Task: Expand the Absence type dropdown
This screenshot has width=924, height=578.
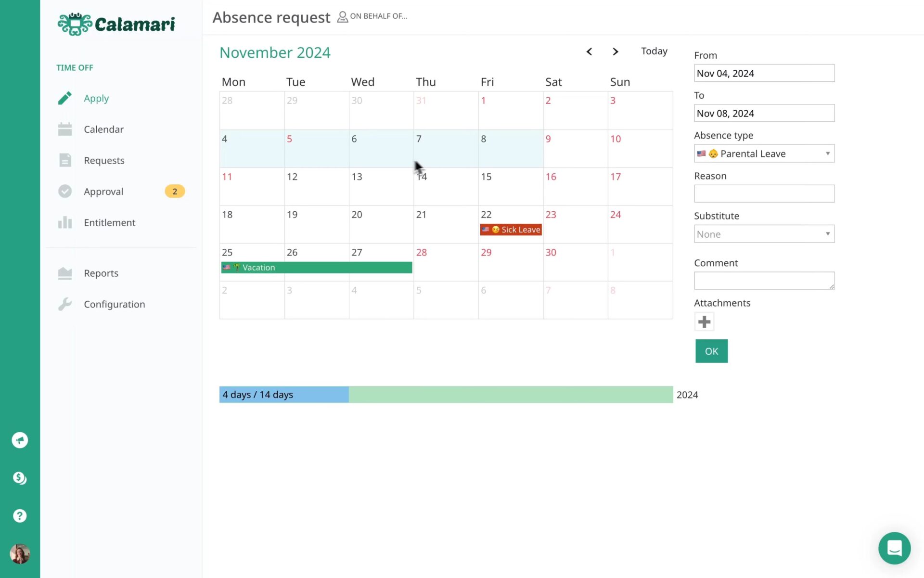Action: point(764,154)
